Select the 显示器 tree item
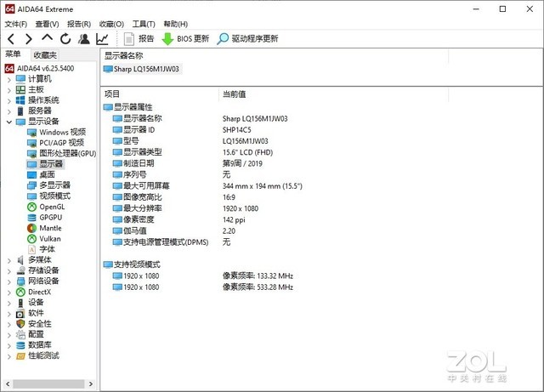The image size is (544, 392). (x=45, y=164)
